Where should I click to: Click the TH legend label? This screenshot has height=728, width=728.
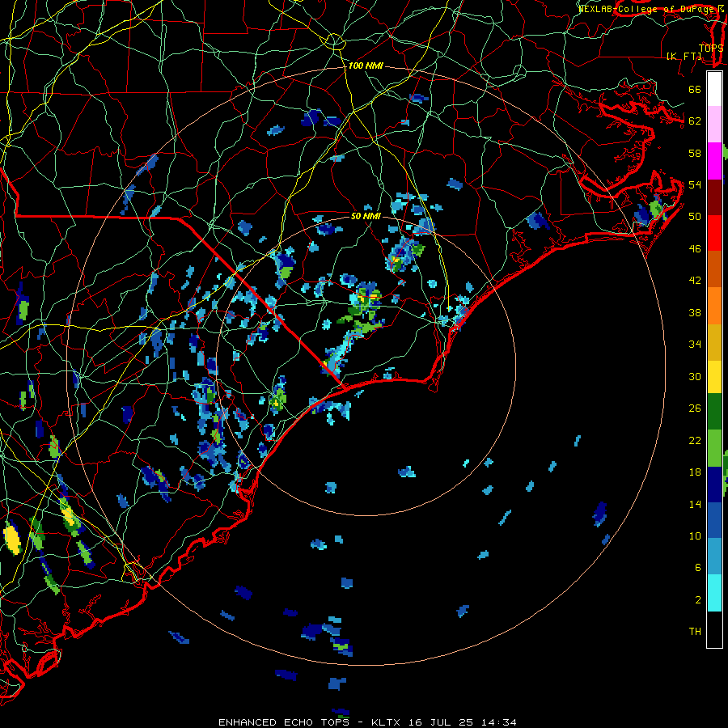pos(695,631)
